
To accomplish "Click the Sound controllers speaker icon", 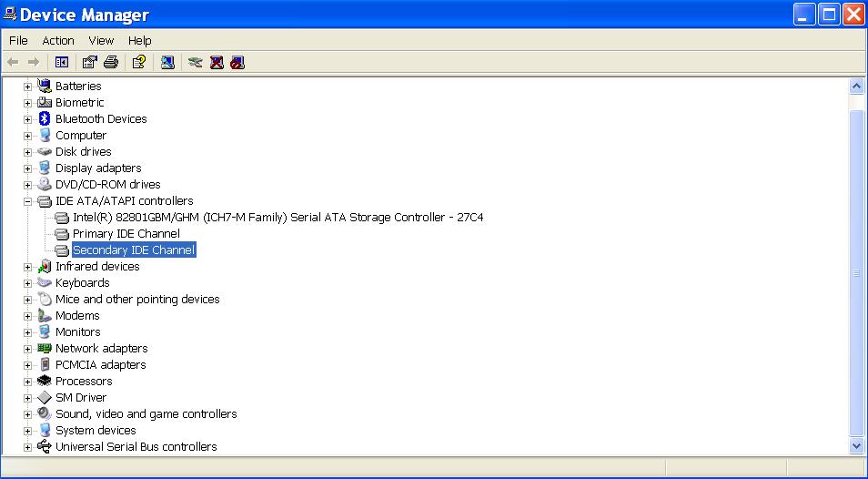I will click(x=45, y=413).
